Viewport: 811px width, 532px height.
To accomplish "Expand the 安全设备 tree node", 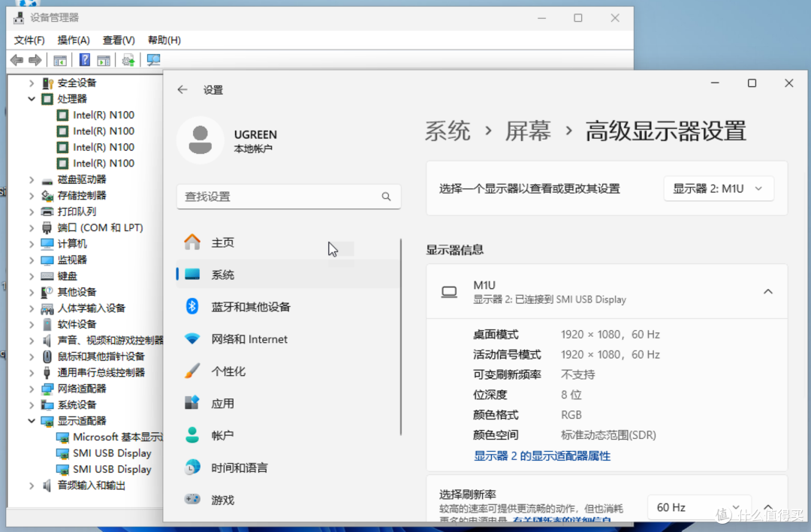I will [32, 83].
